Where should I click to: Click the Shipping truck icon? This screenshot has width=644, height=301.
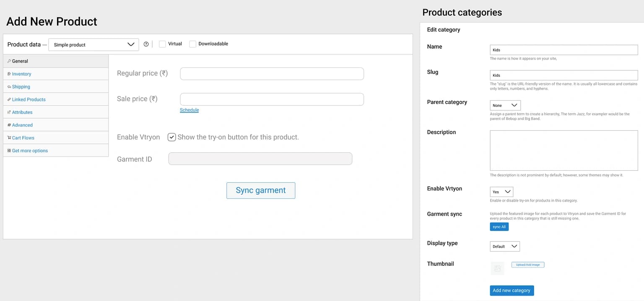click(9, 87)
